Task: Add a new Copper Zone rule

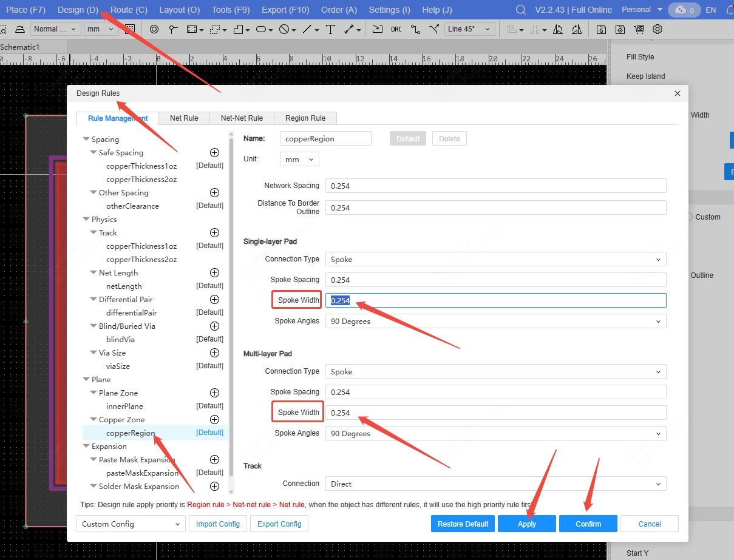Action: 214,420
